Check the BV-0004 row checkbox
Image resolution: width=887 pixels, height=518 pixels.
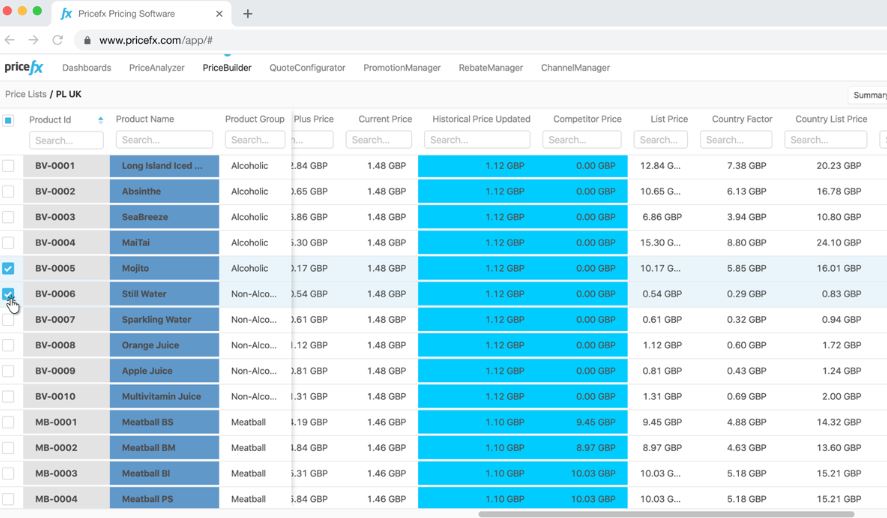tap(8, 243)
